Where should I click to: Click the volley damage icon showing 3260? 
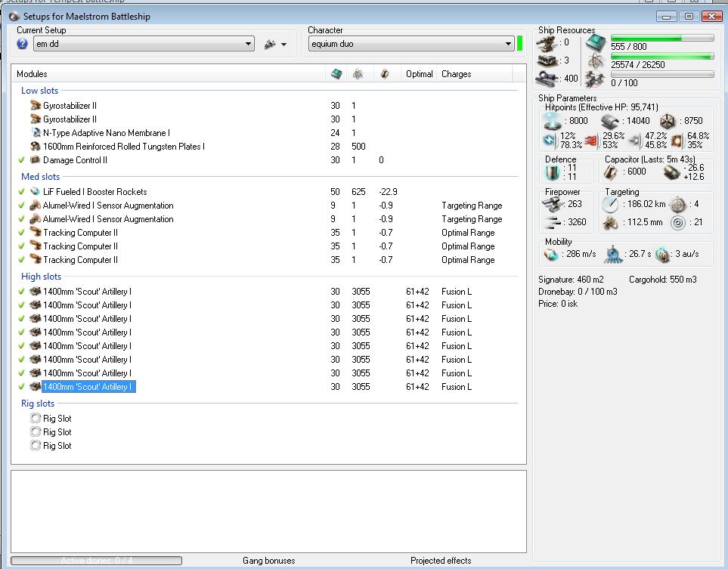point(553,222)
